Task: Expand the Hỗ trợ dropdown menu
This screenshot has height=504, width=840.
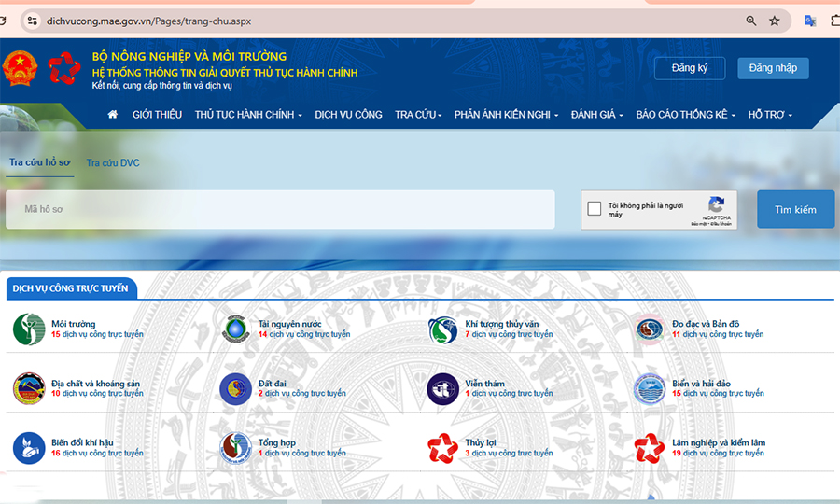Action: (x=770, y=115)
